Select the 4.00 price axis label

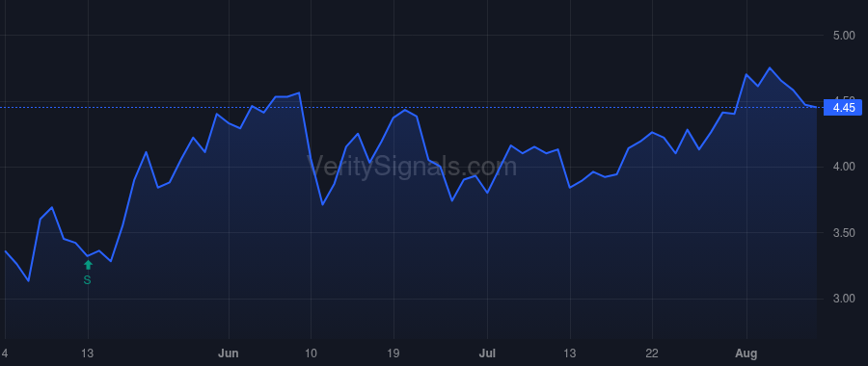tap(844, 167)
